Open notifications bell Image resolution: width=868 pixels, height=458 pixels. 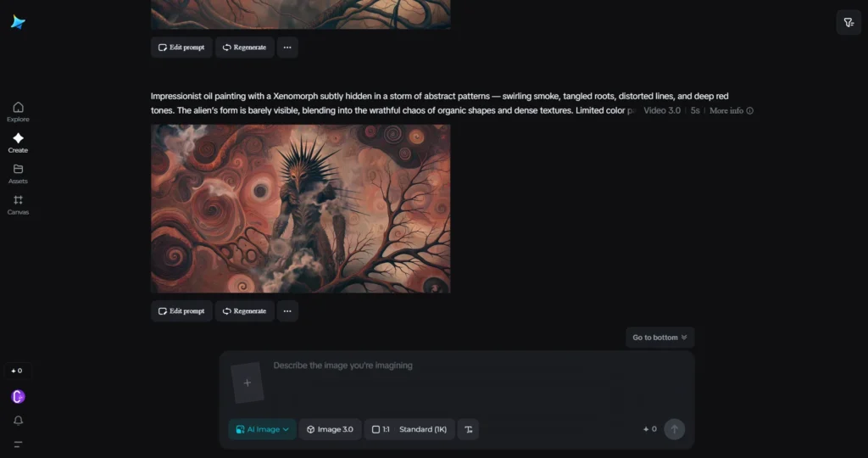click(x=18, y=421)
